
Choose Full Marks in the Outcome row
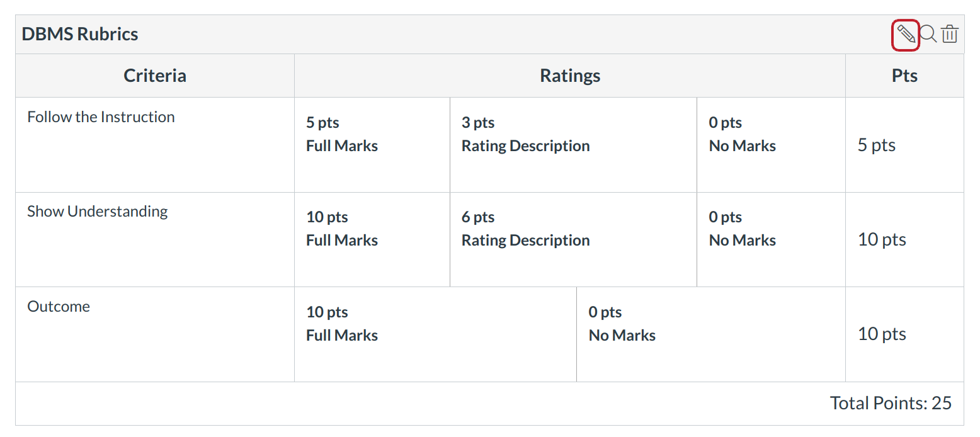(342, 324)
